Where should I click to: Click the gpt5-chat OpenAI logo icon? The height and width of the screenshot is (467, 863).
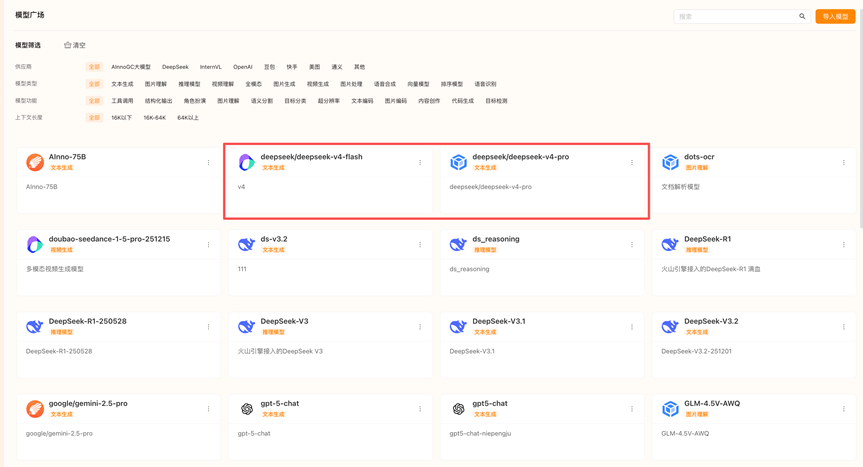pyautogui.click(x=458, y=409)
